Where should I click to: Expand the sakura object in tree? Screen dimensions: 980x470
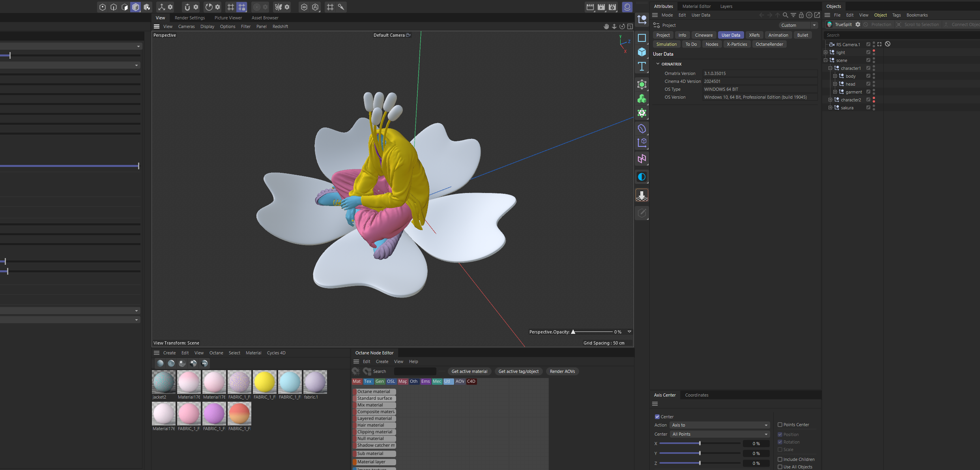[830, 108]
